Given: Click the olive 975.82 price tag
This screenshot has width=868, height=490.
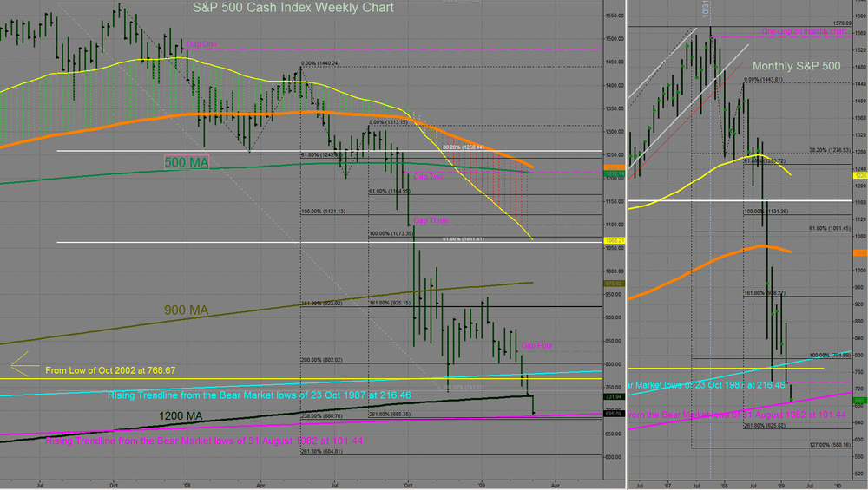Looking at the screenshot, I should point(614,284).
